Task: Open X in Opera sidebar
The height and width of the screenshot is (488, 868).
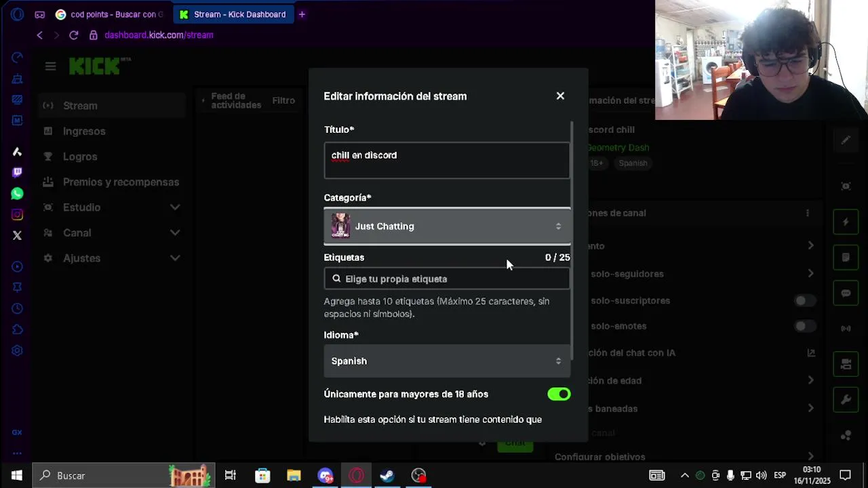Action: coord(17,236)
